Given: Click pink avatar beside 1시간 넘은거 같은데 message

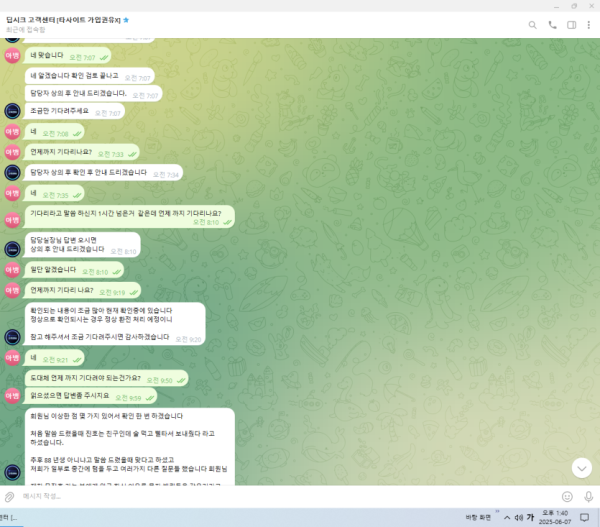Looking at the screenshot, I should (x=12, y=220).
